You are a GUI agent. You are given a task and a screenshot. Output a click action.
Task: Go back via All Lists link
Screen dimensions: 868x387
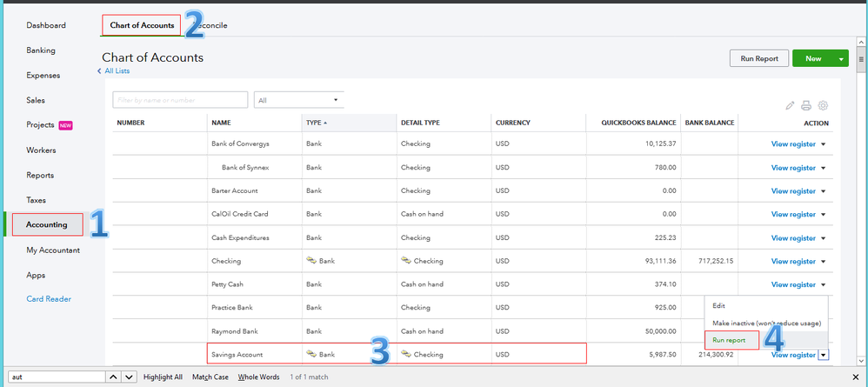pyautogui.click(x=117, y=70)
